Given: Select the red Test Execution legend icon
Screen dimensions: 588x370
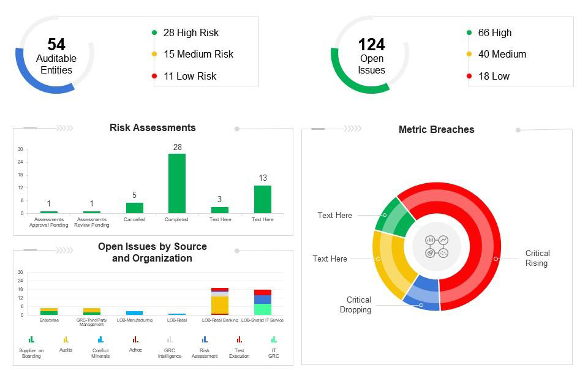Looking at the screenshot, I should (239, 339).
